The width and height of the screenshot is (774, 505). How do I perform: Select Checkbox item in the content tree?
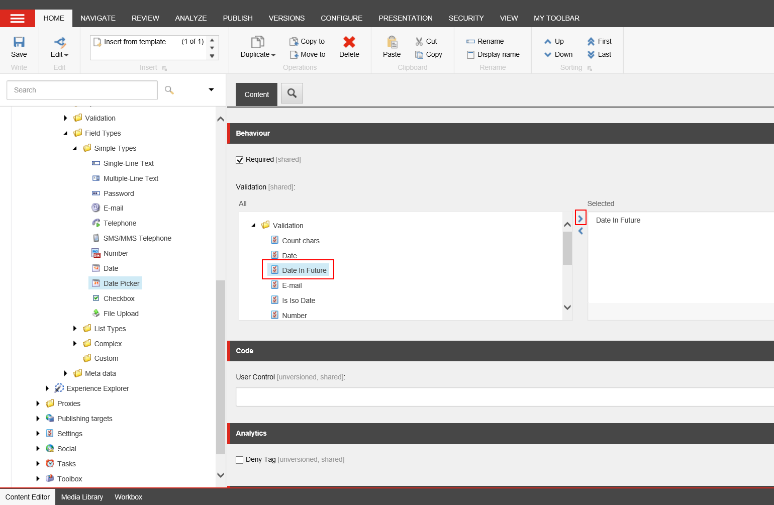point(118,298)
